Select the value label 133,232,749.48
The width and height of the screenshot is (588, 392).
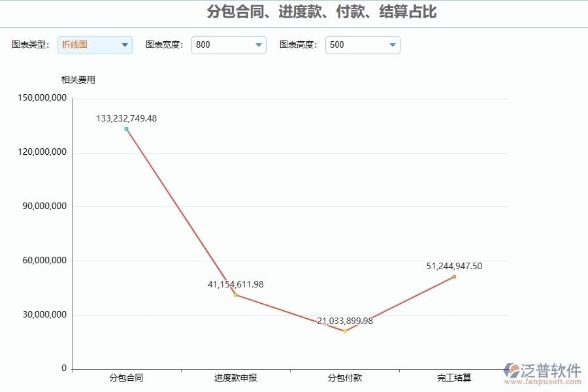coord(126,118)
